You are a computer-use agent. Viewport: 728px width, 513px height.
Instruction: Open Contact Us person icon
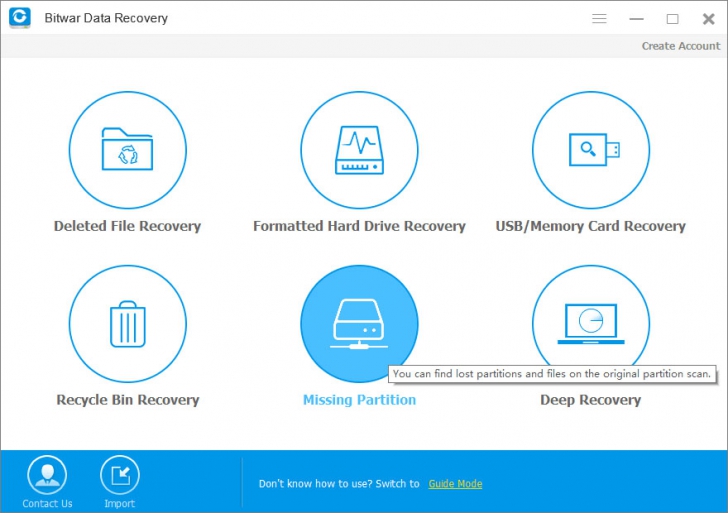[47, 474]
